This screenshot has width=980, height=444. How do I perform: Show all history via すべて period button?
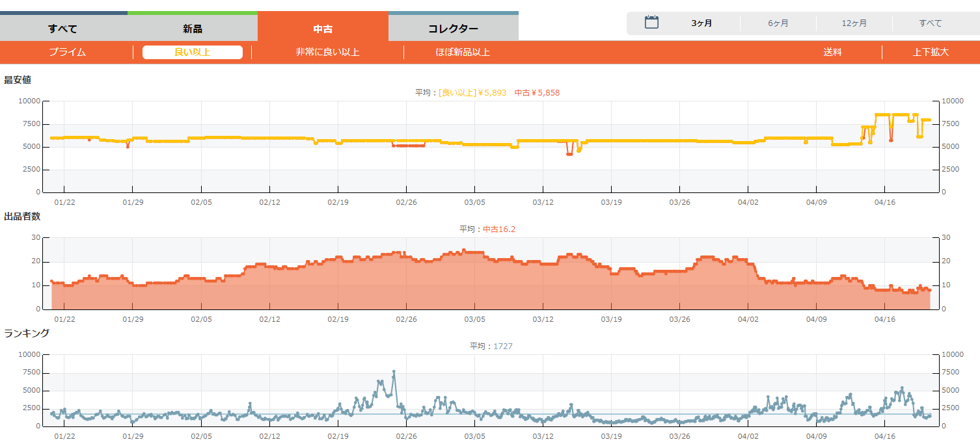930,23
